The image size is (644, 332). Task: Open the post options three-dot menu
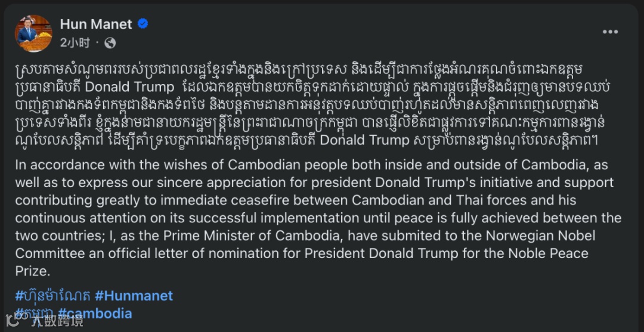click(610, 32)
